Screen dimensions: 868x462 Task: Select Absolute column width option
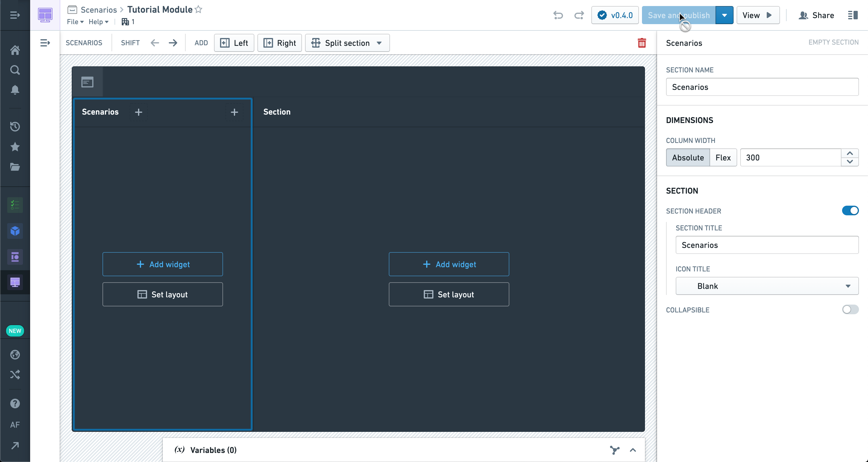(688, 157)
